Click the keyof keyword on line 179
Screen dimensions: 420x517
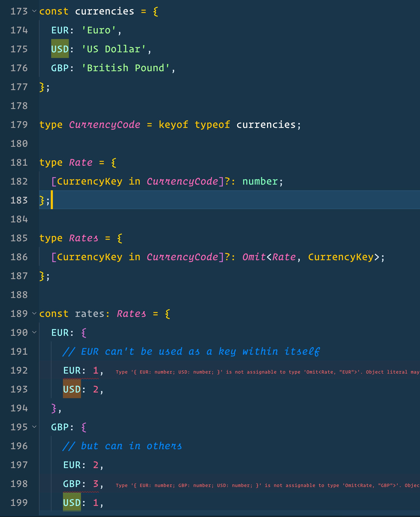click(173, 125)
